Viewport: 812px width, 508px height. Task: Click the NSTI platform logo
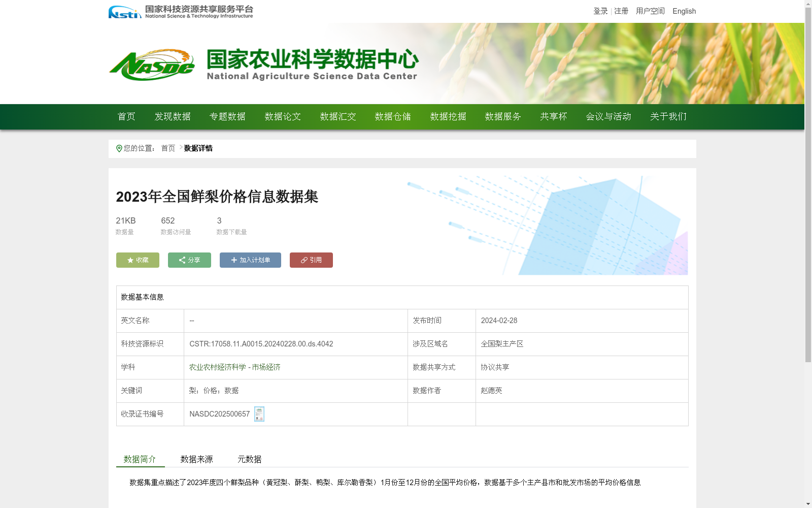pos(181,12)
